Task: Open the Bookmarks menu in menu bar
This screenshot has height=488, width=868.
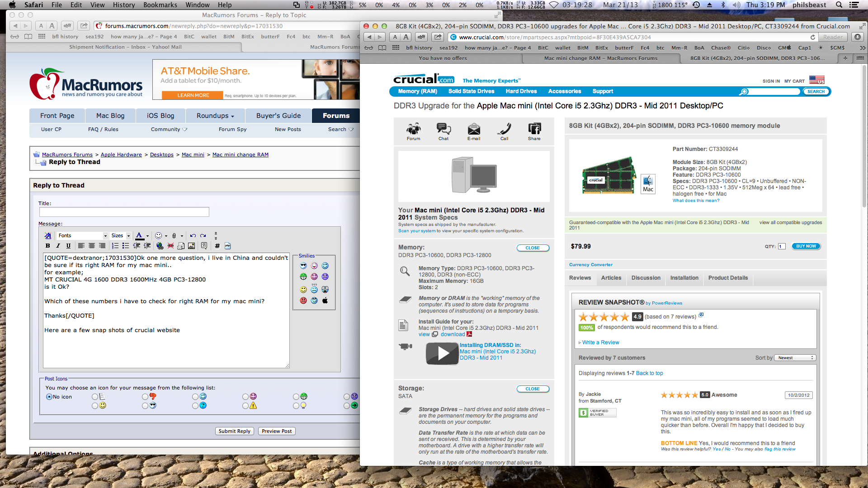Action: (x=160, y=5)
